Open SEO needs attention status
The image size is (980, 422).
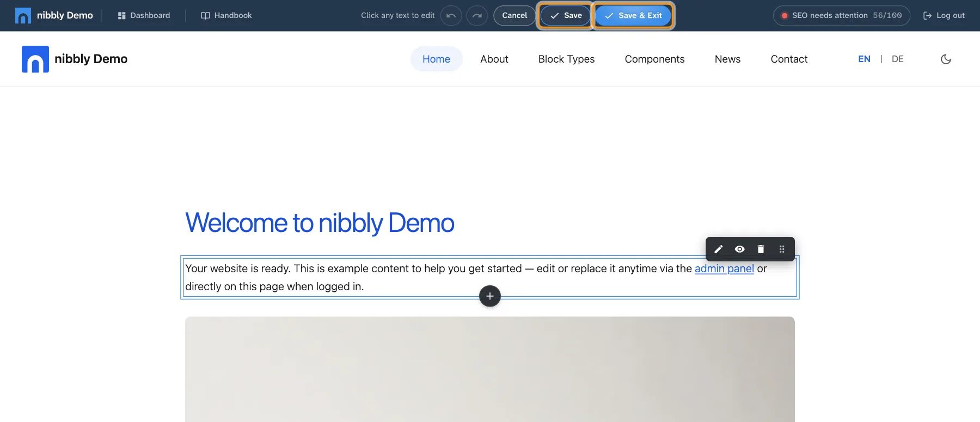pyautogui.click(x=842, y=16)
